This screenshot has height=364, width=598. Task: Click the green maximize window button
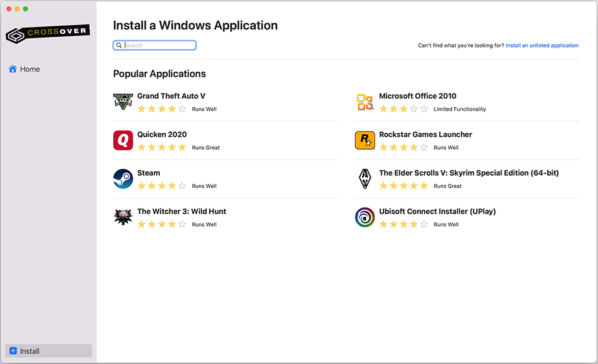pyautogui.click(x=25, y=9)
